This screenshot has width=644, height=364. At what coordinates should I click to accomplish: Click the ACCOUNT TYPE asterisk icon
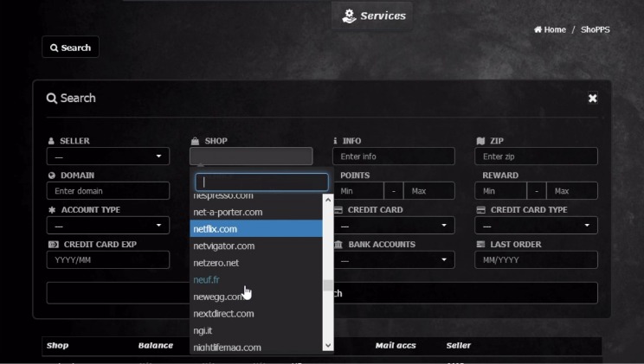point(52,210)
